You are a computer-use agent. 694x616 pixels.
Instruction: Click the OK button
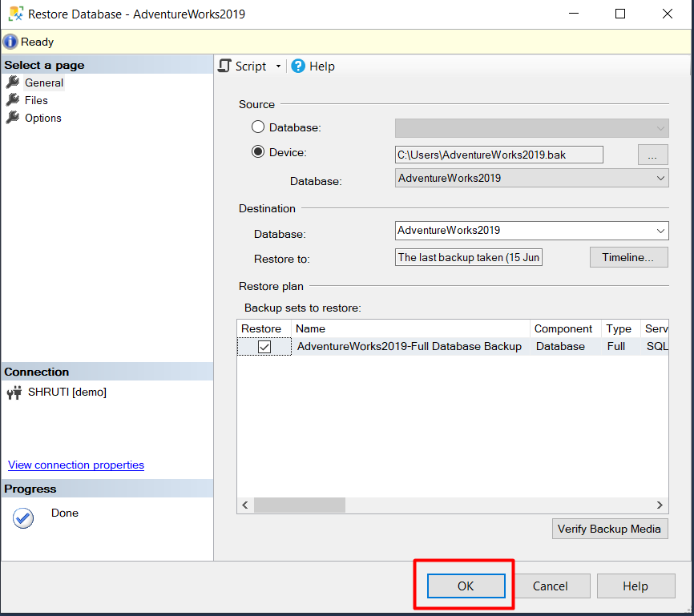point(466,586)
